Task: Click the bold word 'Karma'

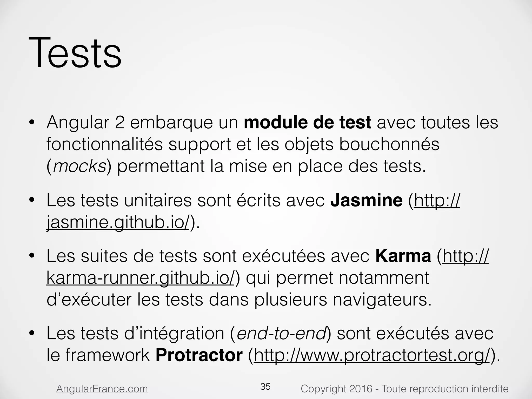Action: (x=403, y=256)
